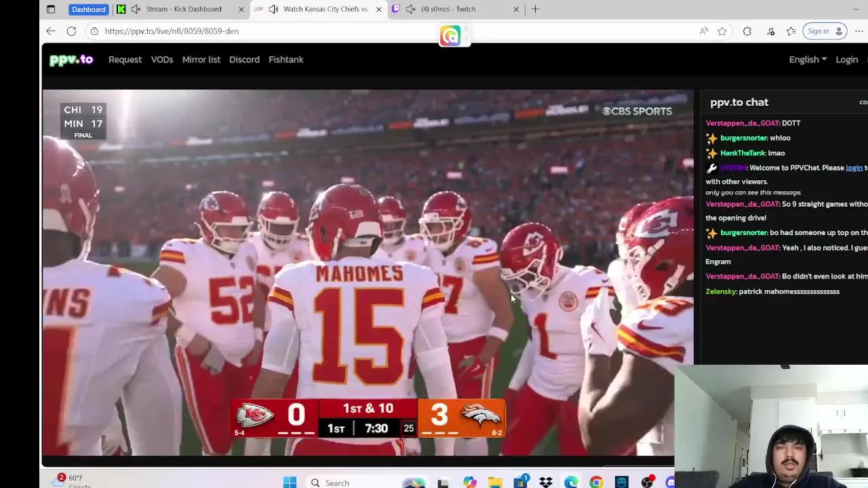Switch to the Dashboard tab group
Screen dimensions: 868x488
pos(89,9)
